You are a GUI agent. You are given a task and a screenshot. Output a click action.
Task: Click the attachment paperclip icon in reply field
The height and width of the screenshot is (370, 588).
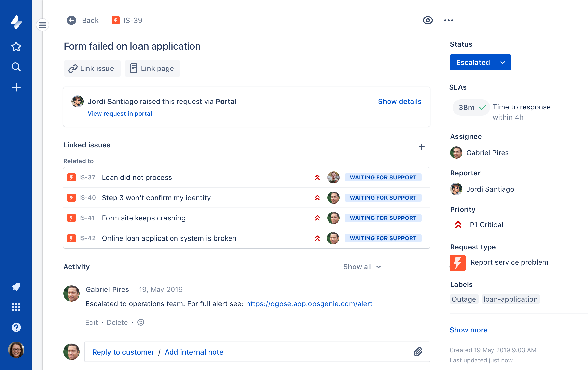(x=418, y=352)
